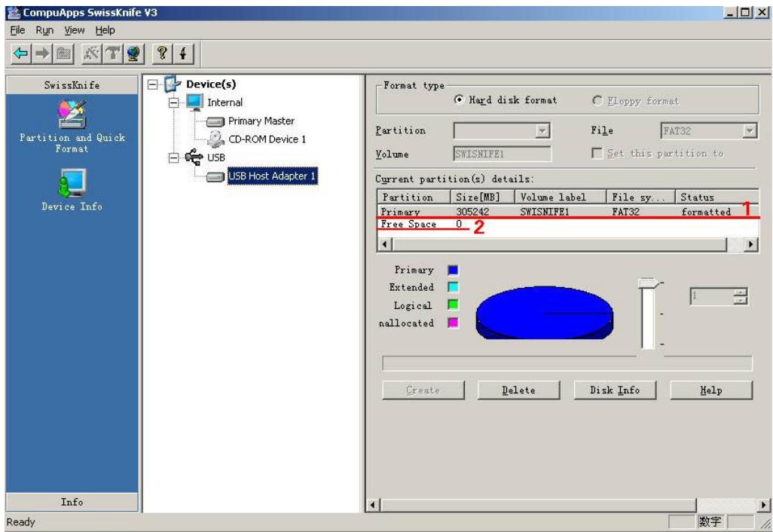The width and height of the screenshot is (773, 532).
Task: Click the Create button
Action: pos(423,390)
